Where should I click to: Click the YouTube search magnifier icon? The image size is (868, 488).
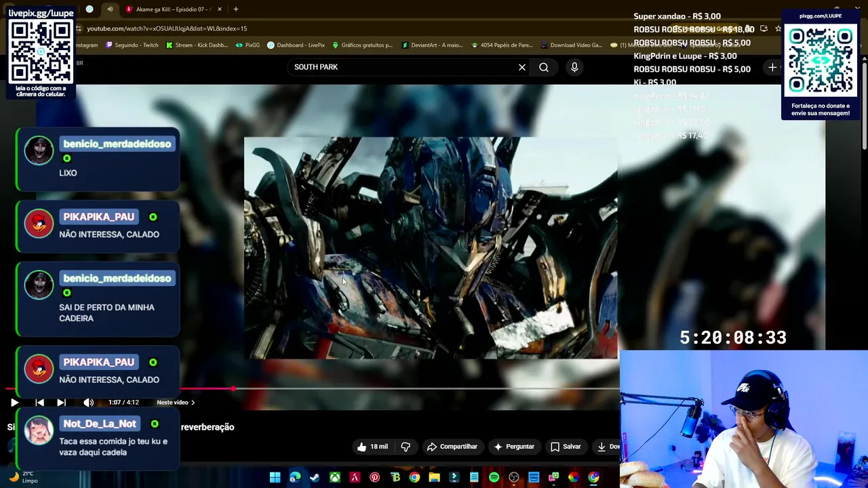(x=544, y=67)
